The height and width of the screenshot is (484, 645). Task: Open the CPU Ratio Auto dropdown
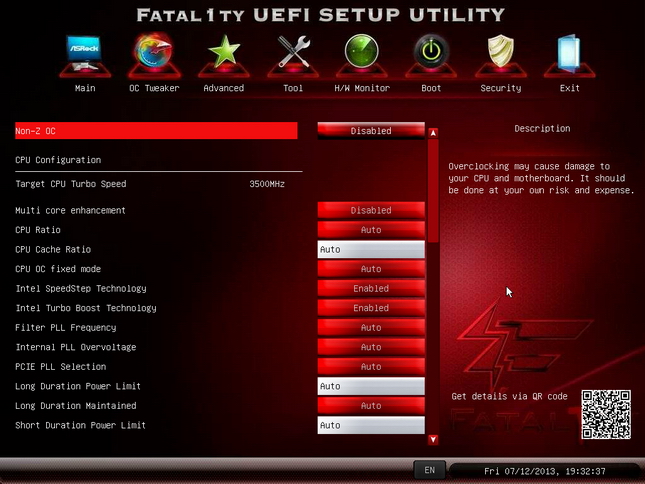pyautogui.click(x=371, y=230)
